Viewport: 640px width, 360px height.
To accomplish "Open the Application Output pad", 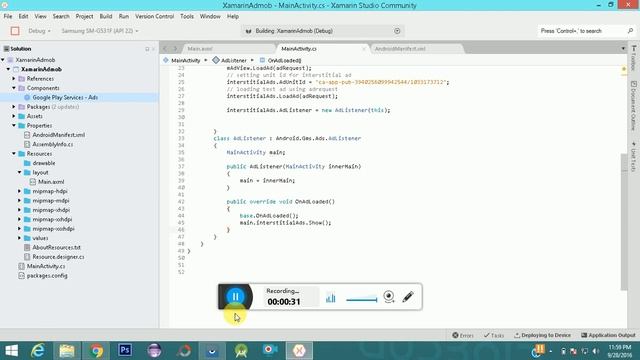I will [608, 335].
